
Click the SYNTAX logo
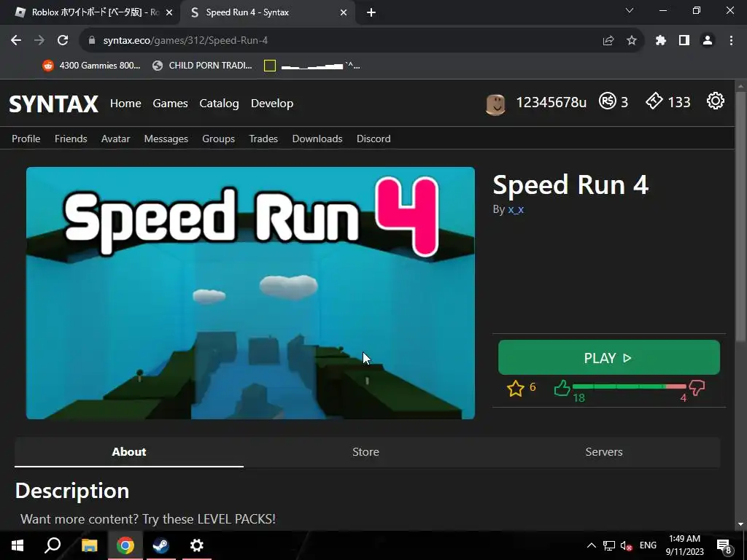[54, 104]
